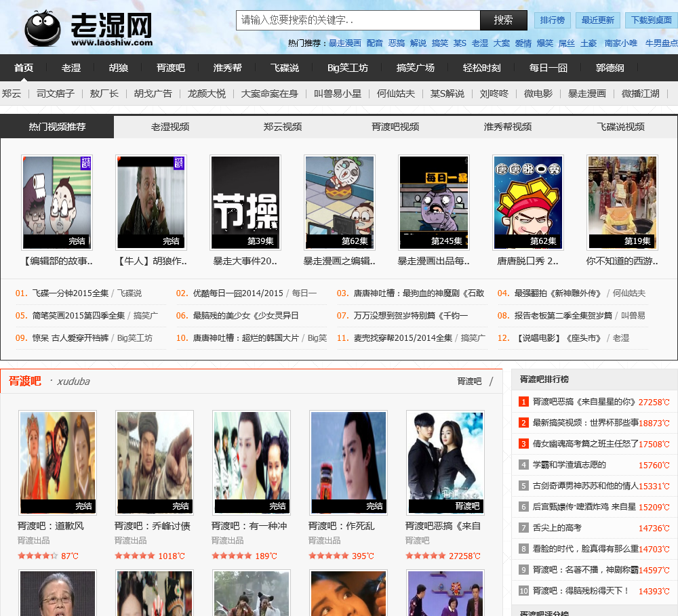Open hot tag 南家小唯
This screenshot has height=616, width=678.
click(x=621, y=43)
